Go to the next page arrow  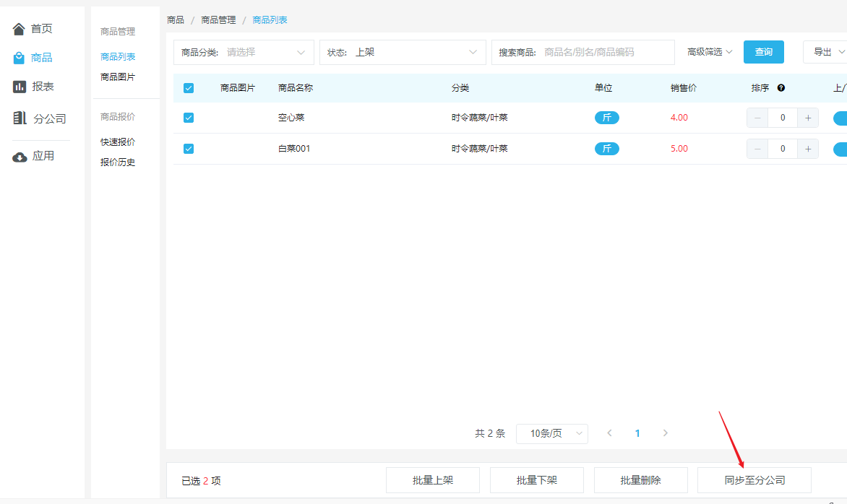666,433
